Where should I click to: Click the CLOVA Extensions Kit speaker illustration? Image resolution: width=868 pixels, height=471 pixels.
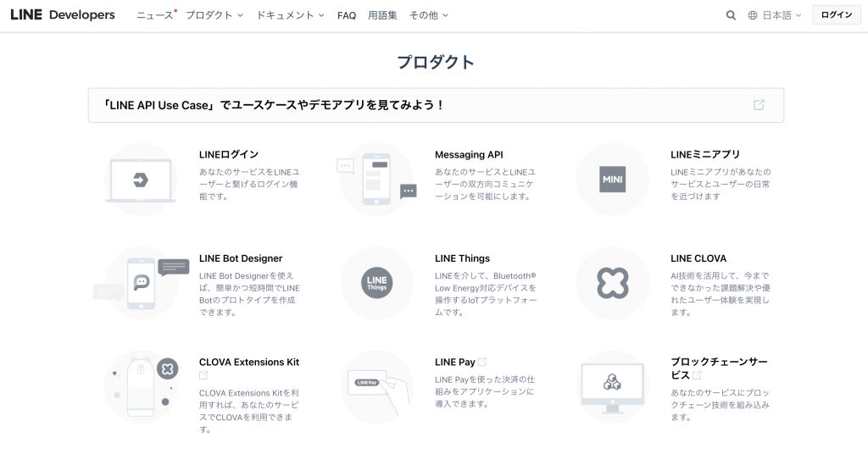pos(141,386)
